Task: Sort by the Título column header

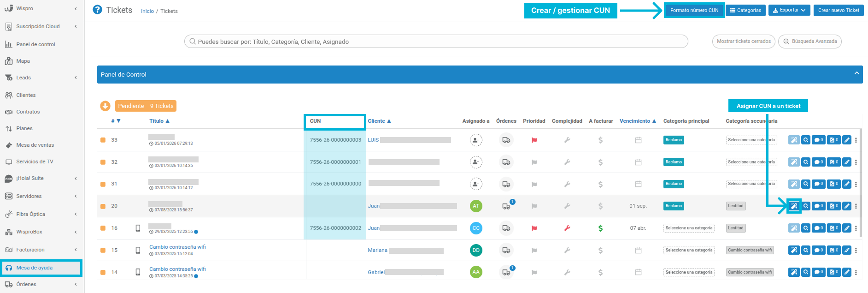Action: click(x=159, y=121)
